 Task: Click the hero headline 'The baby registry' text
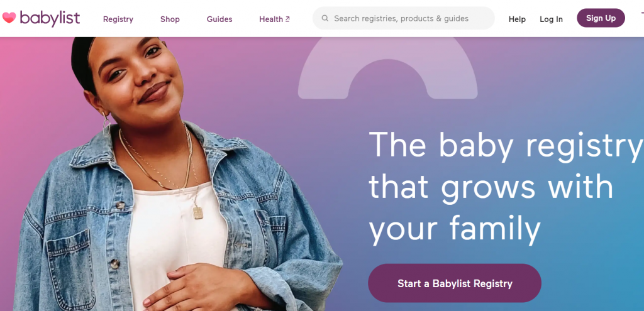(506, 146)
